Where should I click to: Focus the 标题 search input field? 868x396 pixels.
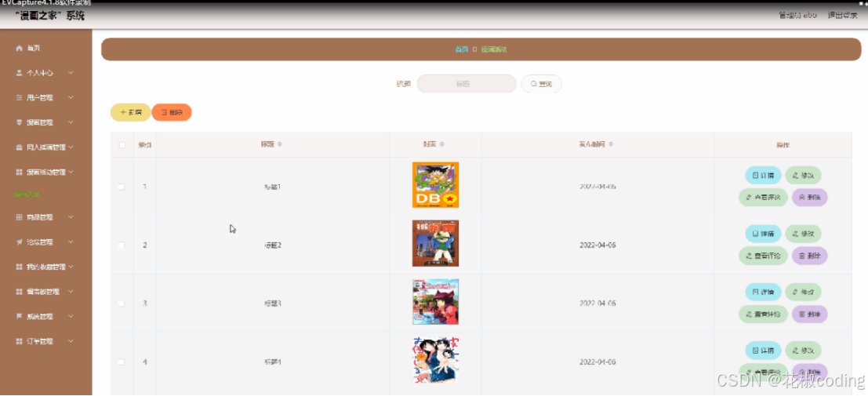[467, 84]
